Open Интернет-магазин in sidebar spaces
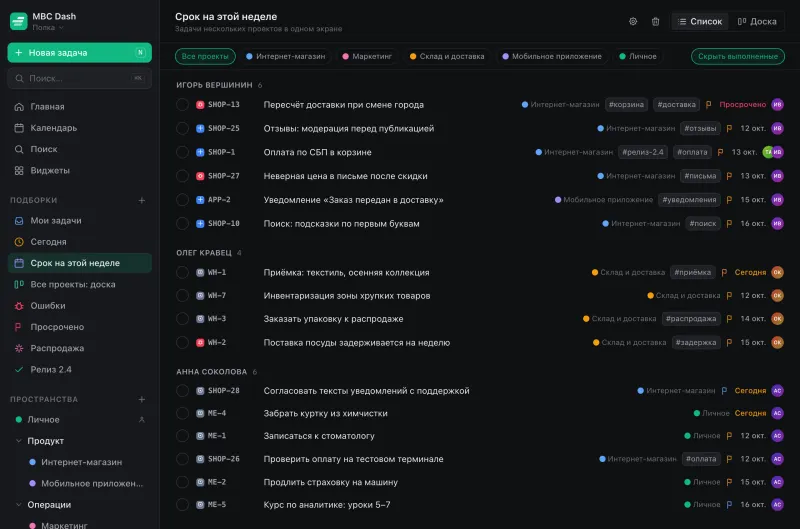Image resolution: width=800 pixels, height=529 pixels. coord(82,462)
